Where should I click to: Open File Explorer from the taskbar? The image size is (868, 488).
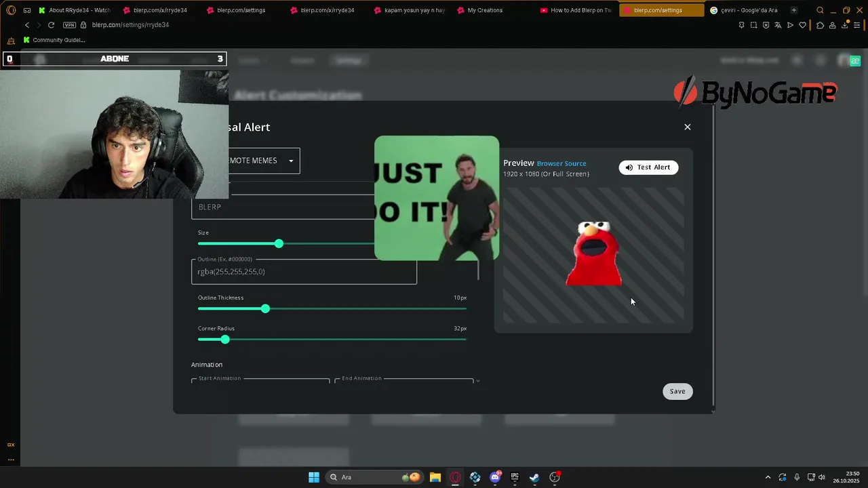[435, 477]
